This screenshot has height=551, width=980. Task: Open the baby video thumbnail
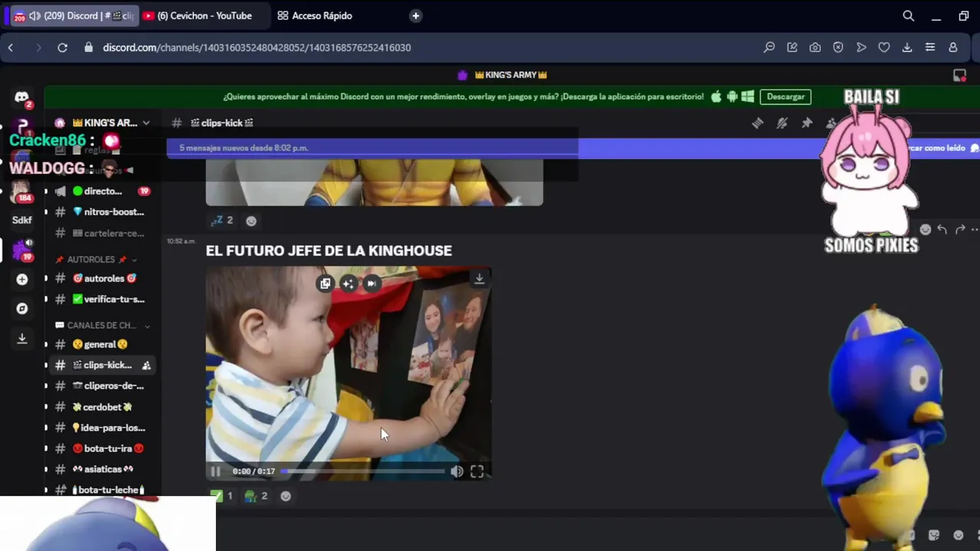point(348,373)
